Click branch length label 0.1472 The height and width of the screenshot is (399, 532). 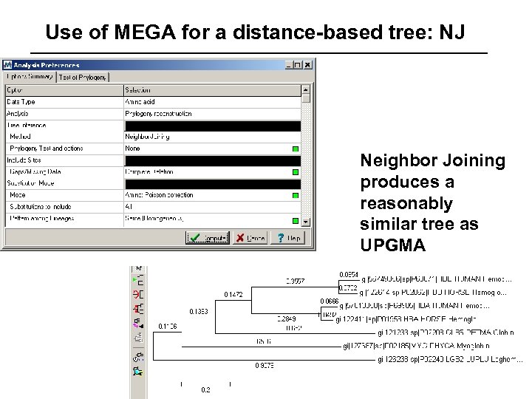(x=233, y=295)
